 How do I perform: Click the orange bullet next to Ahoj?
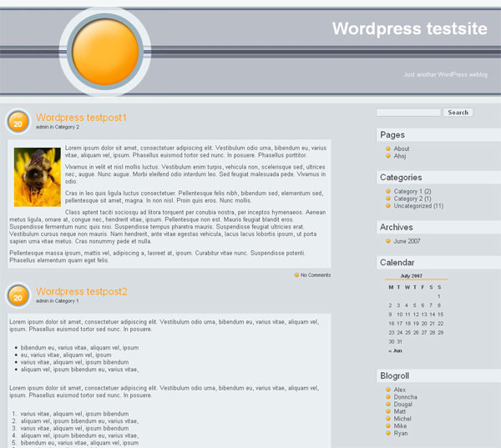click(388, 156)
